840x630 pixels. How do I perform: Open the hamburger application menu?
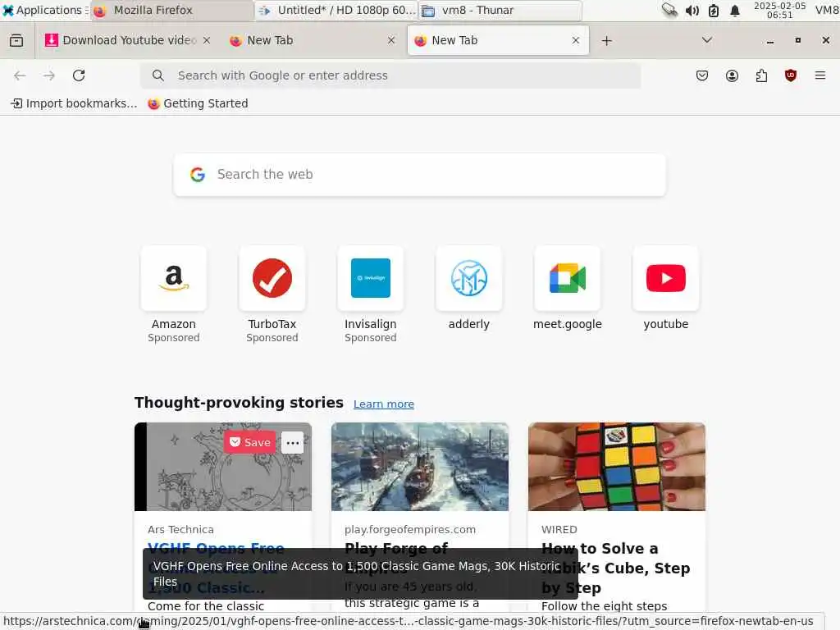(820, 75)
